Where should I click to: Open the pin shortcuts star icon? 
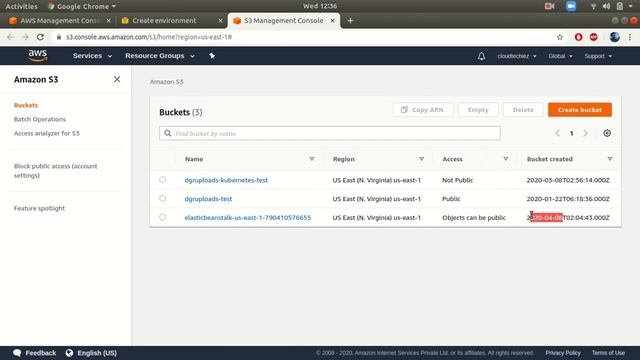(212, 56)
